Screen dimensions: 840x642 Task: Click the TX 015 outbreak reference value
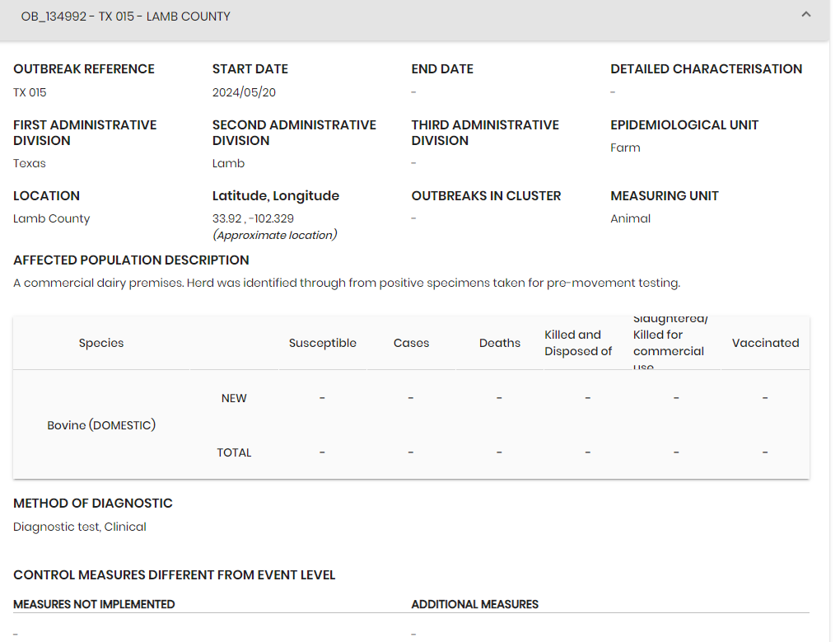(30, 92)
